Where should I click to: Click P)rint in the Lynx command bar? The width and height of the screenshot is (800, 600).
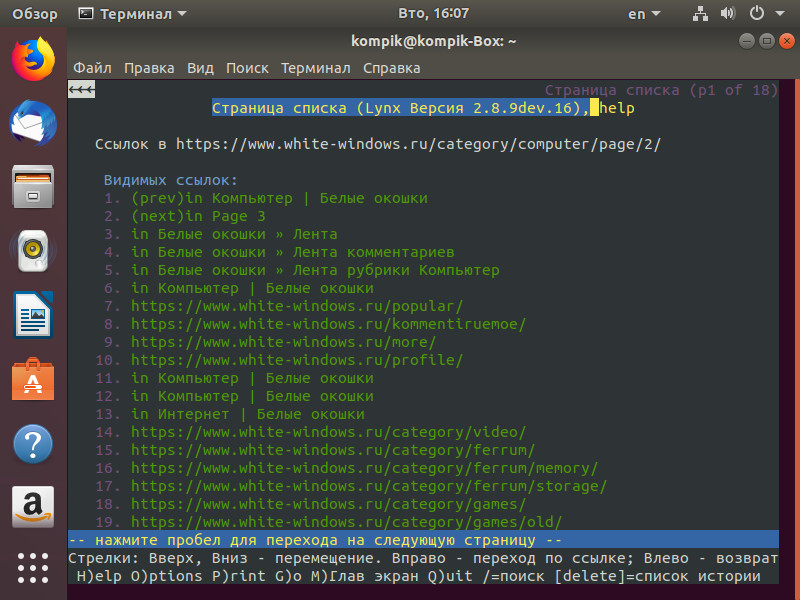click(x=239, y=576)
